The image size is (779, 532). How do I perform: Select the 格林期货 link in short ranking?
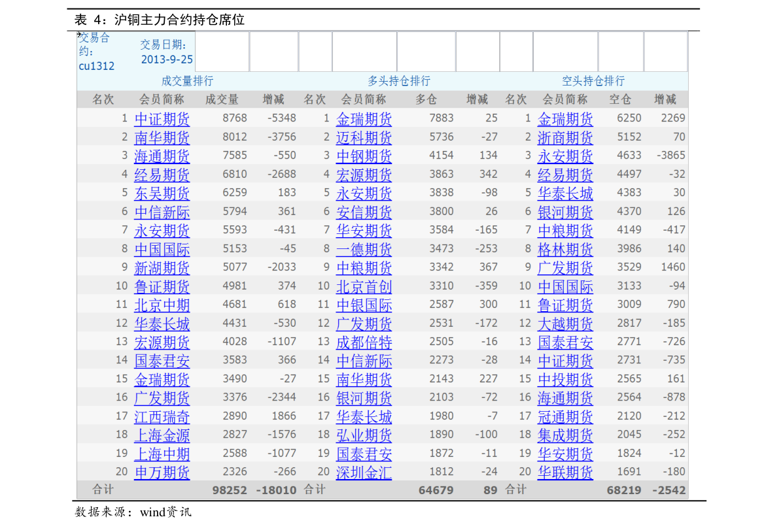[x=565, y=249]
